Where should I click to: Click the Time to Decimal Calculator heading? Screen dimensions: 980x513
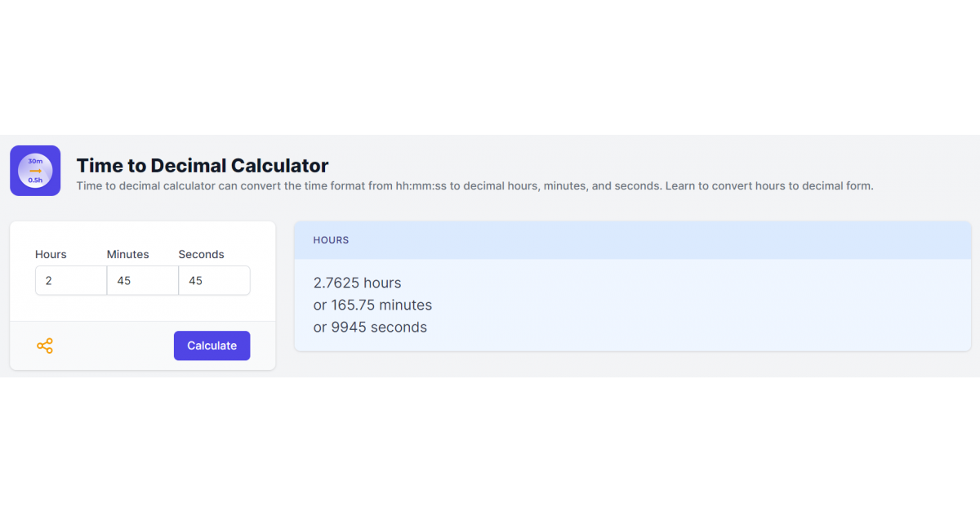click(x=203, y=166)
